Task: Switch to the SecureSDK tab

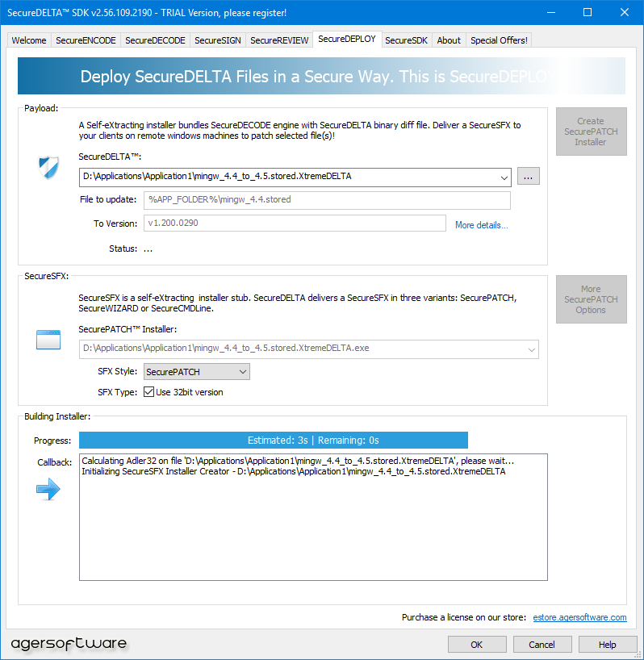Action: 406,40
